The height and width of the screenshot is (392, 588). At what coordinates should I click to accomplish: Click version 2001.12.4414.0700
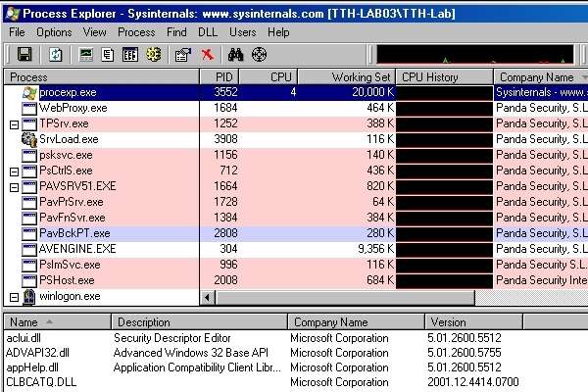point(473,382)
